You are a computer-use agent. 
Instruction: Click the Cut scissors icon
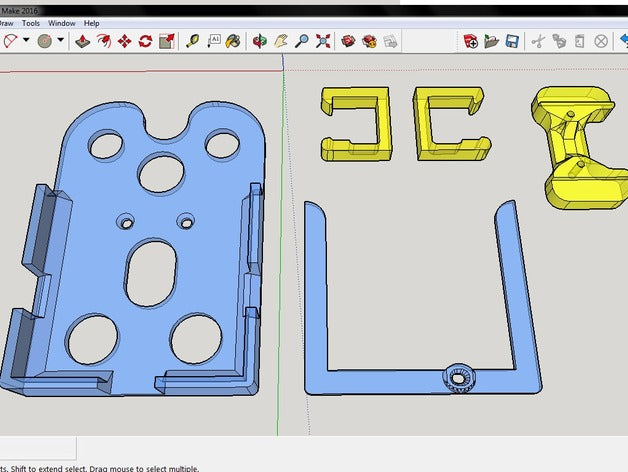[538, 41]
